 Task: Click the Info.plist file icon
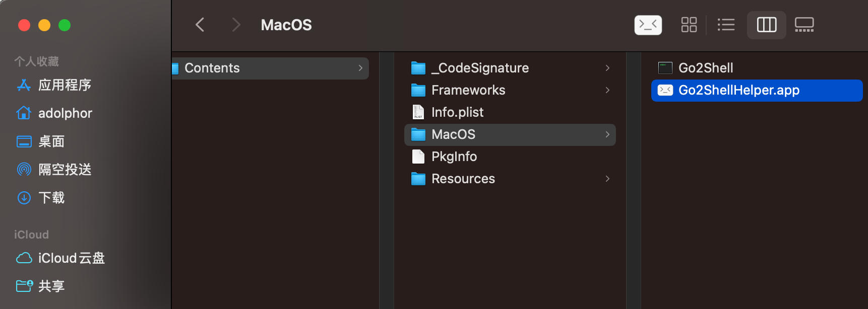click(418, 112)
